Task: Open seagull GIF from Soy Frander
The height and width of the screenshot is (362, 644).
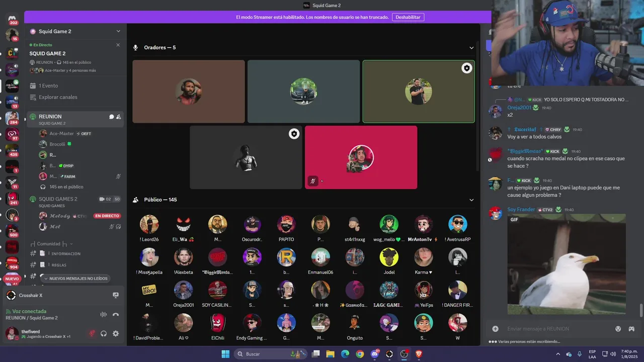Action: coord(567,264)
